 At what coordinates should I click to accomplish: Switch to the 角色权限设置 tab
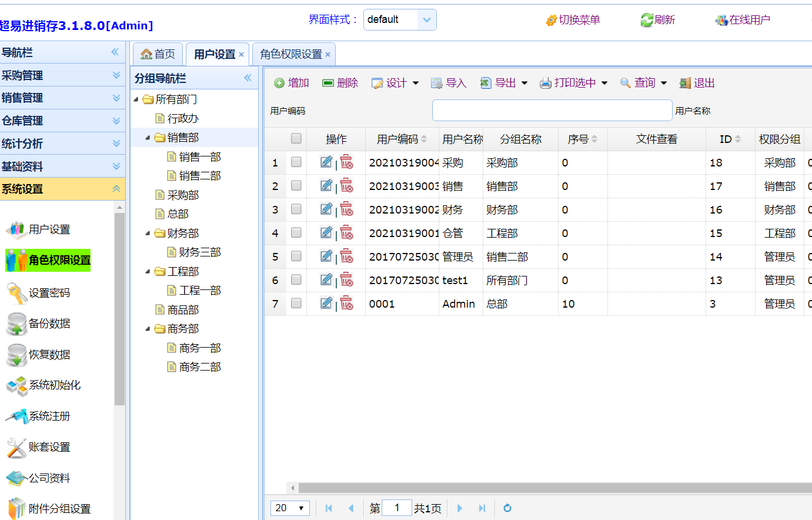point(291,54)
